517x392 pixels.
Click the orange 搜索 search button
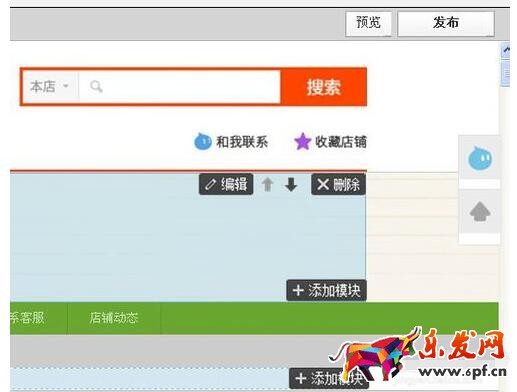coord(324,87)
